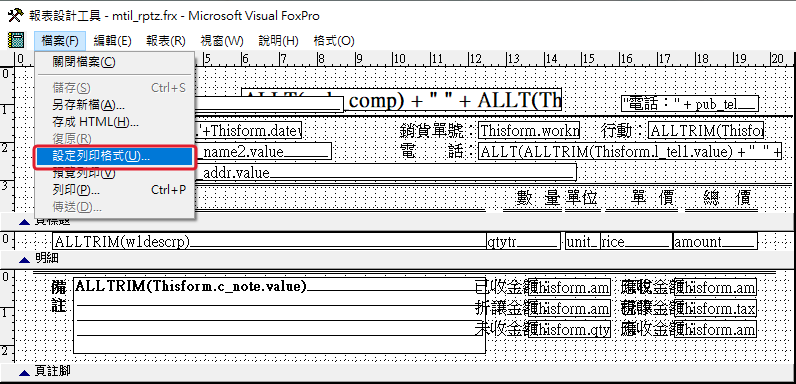Click the 傳送(D)... menu entry
Screen dimensions: 796x384
[115, 207]
